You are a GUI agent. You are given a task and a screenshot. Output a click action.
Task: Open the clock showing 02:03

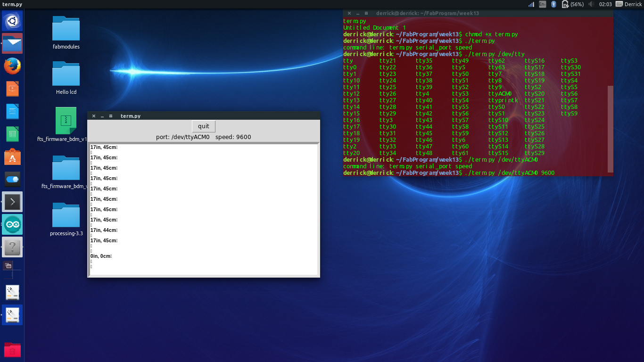coord(605,4)
